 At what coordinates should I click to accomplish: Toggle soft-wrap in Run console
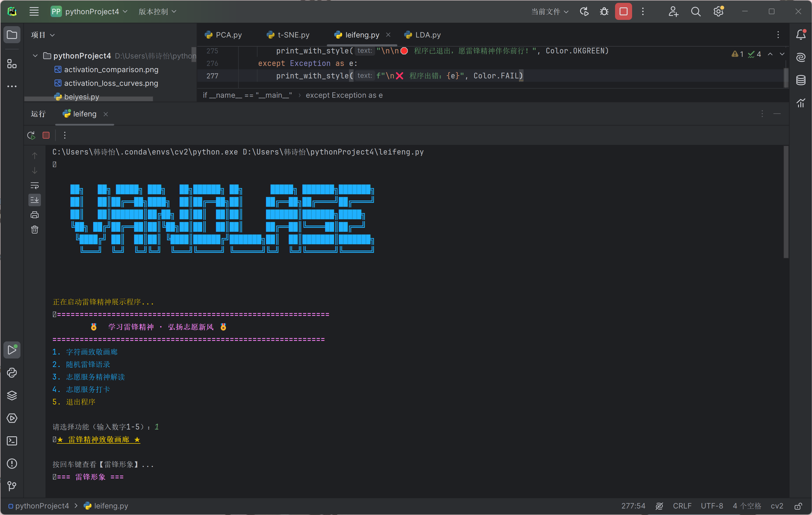coord(35,185)
